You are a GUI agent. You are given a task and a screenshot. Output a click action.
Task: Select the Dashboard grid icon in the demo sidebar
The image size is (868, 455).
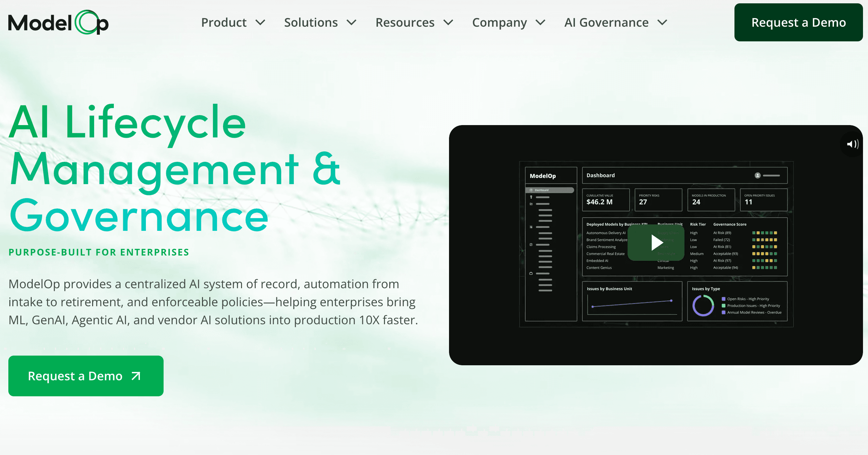click(531, 190)
